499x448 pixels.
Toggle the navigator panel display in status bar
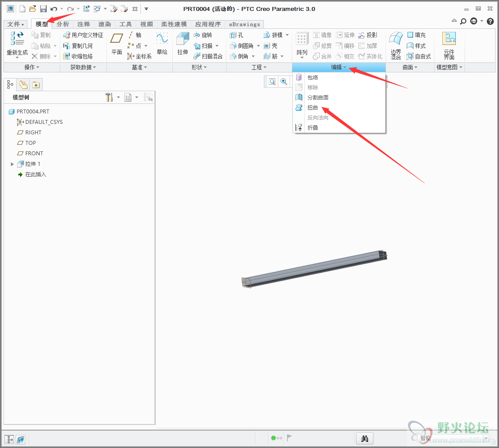(x=10, y=440)
